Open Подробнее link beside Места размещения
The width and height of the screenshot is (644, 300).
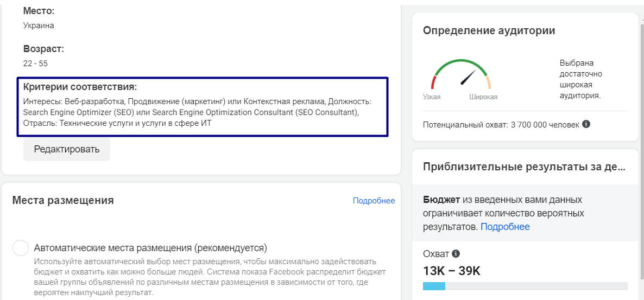coord(374,201)
